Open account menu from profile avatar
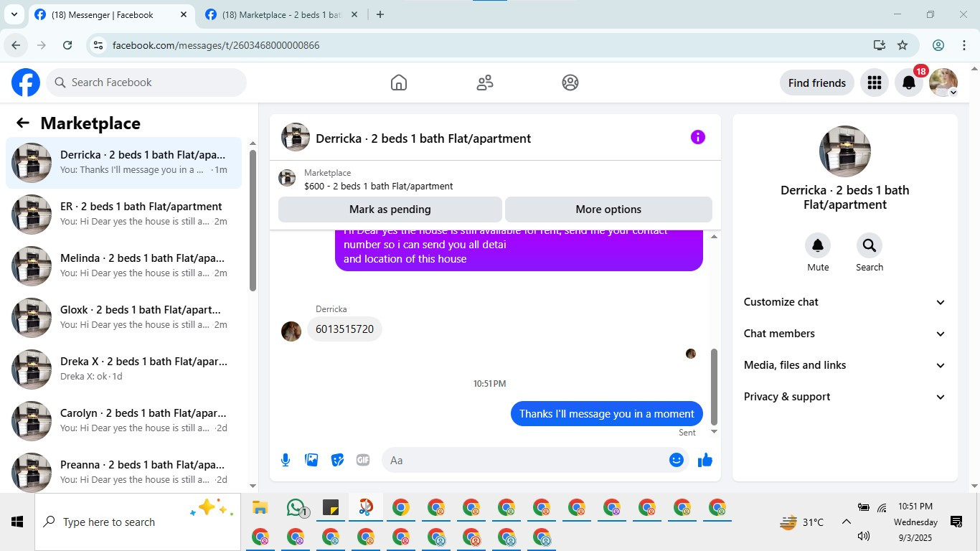The width and height of the screenshot is (980, 551). pyautogui.click(x=943, y=83)
